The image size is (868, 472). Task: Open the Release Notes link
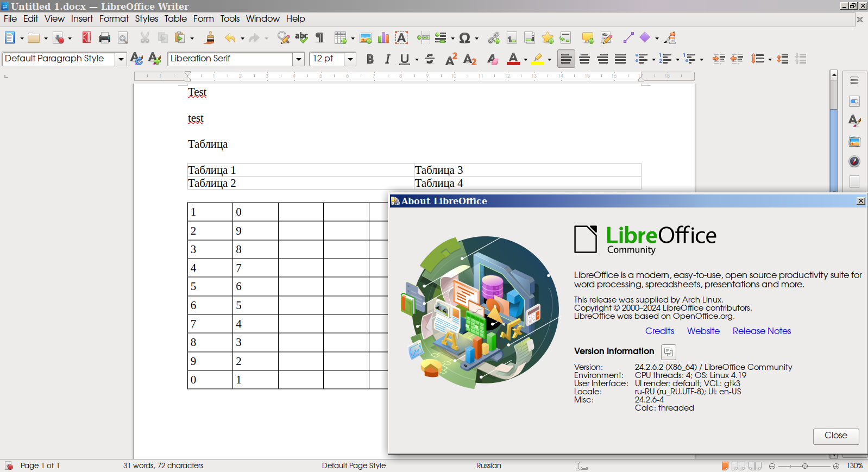[762, 331]
